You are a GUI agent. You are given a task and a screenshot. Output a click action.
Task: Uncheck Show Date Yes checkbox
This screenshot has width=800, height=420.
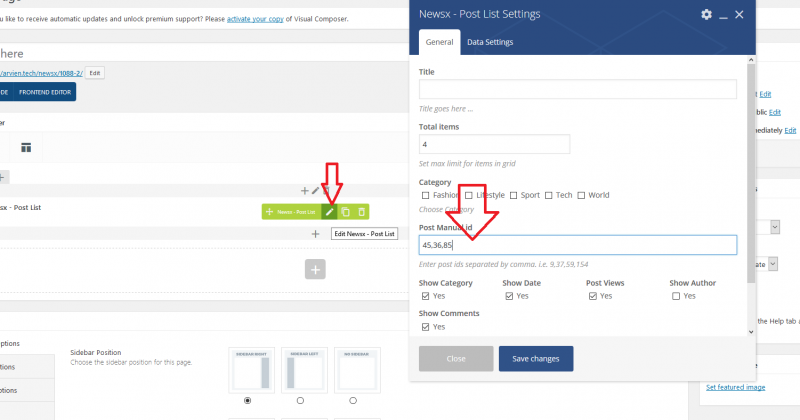(x=510, y=296)
